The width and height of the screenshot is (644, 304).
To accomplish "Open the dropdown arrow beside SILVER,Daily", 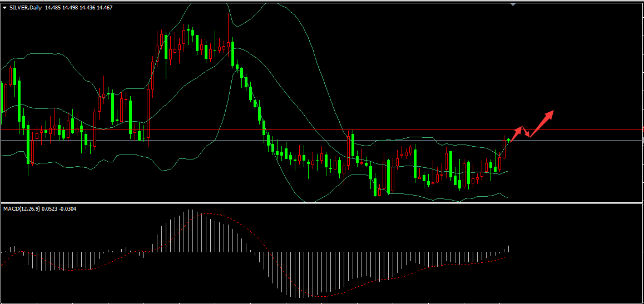I will [5, 8].
